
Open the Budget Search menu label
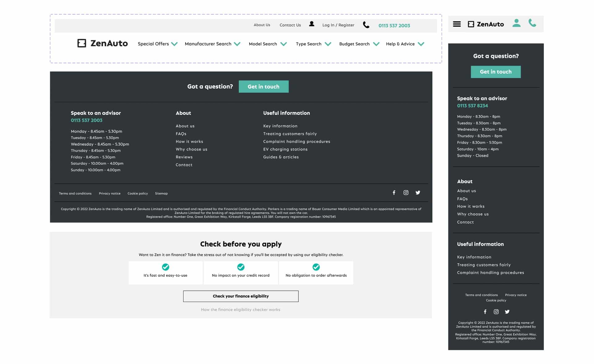tap(354, 44)
